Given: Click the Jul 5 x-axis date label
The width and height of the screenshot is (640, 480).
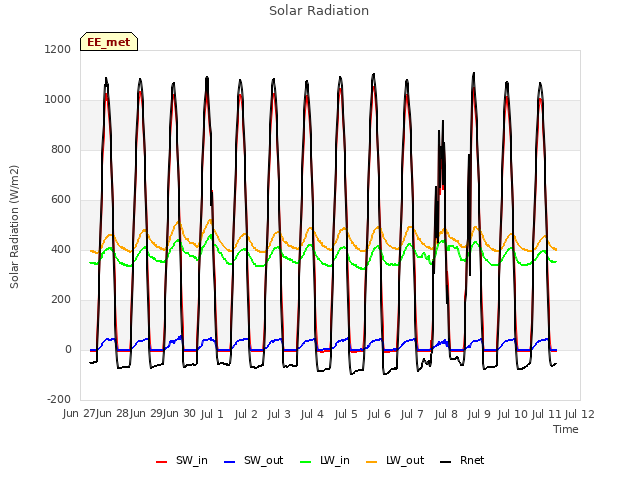Looking at the screenshot, I should 346,414.
